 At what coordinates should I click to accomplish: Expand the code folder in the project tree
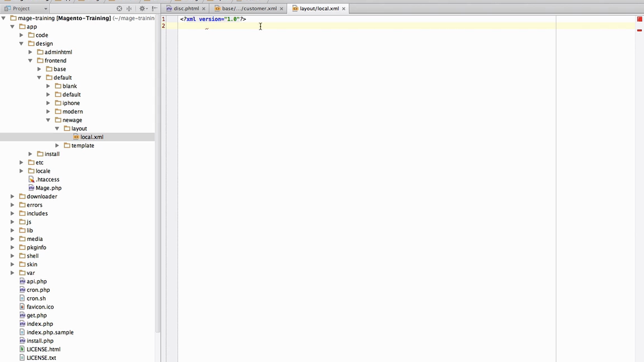[x=21, y=35]
